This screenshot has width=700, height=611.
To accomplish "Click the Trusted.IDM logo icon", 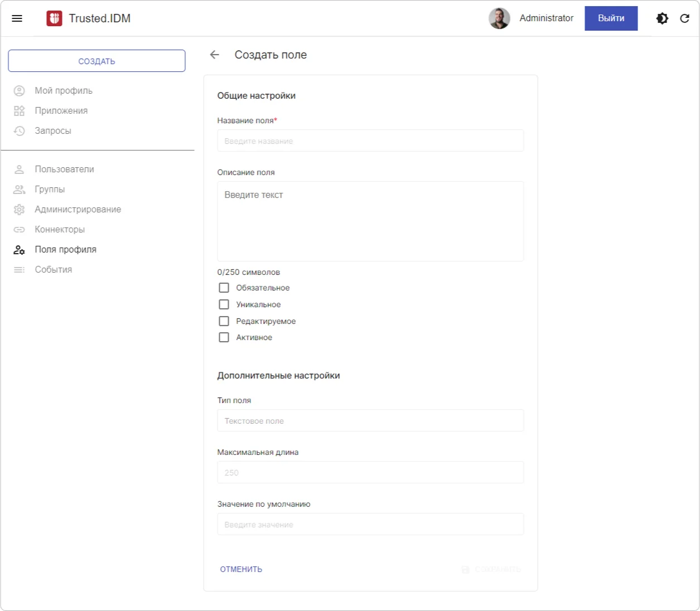I will (x=54, y=18).
